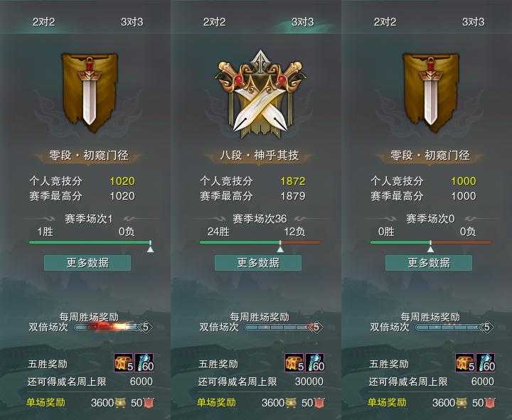Screen dimensions: 512x420
Task: Click the 八段·神乎其技 rank title banner
Action: click(x=260, y=155)
